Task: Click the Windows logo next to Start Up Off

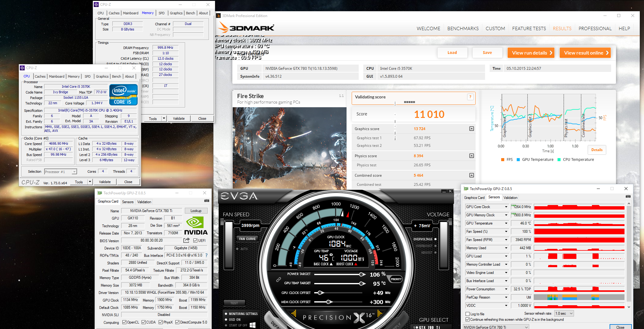Action: click(252, 325)
